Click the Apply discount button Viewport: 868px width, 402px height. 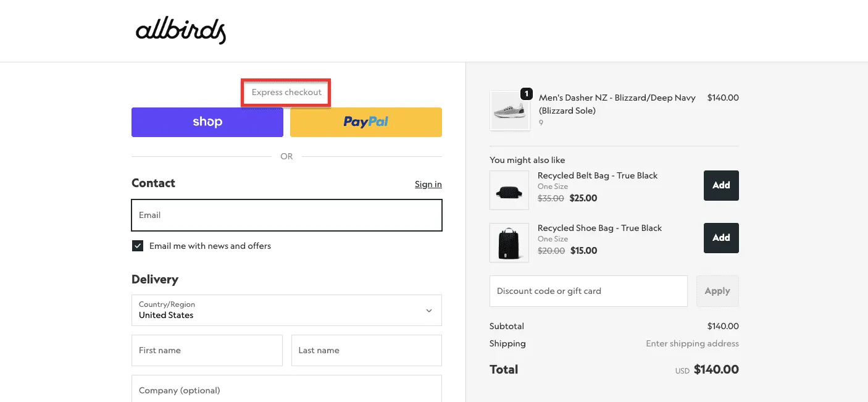(717, 291)
